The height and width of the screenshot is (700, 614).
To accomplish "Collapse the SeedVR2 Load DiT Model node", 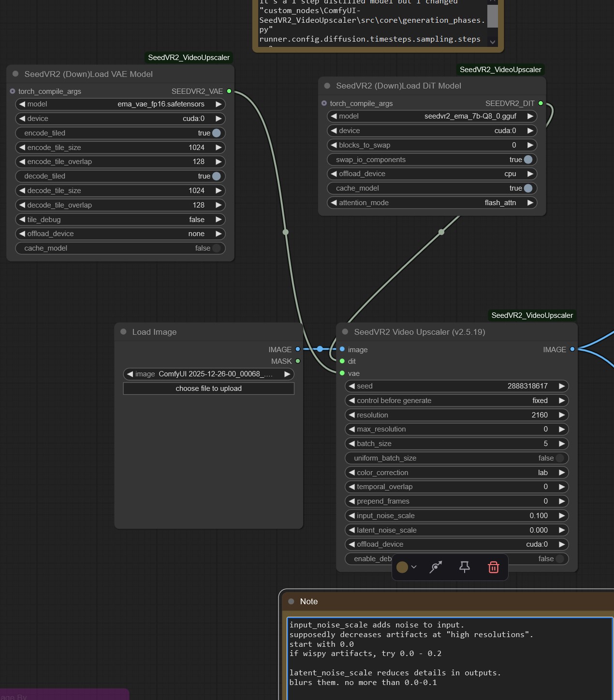I will coord(327,86).
